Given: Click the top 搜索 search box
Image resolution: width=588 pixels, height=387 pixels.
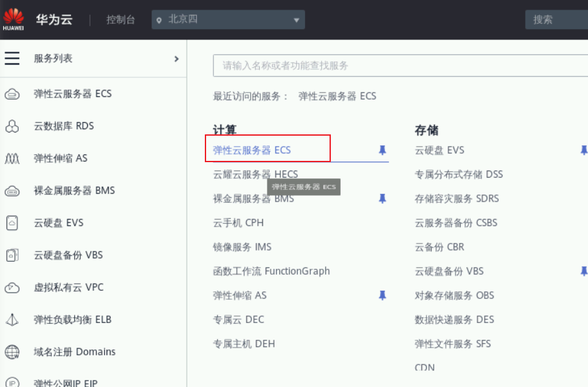Looking at the screenshot, I should point(556,19).
